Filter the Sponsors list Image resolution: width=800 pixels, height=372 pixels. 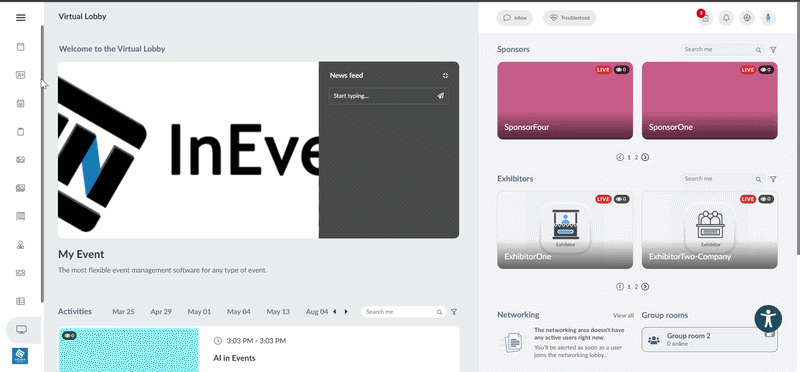pos(773,50)
